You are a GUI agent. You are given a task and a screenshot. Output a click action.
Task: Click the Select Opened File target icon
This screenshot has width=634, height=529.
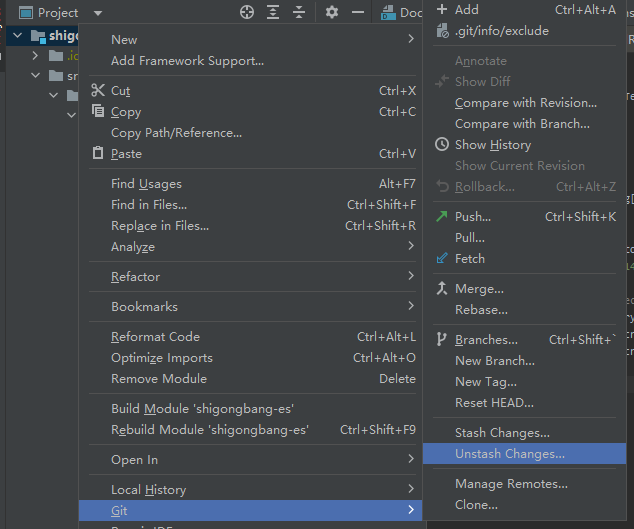point(247,12)
